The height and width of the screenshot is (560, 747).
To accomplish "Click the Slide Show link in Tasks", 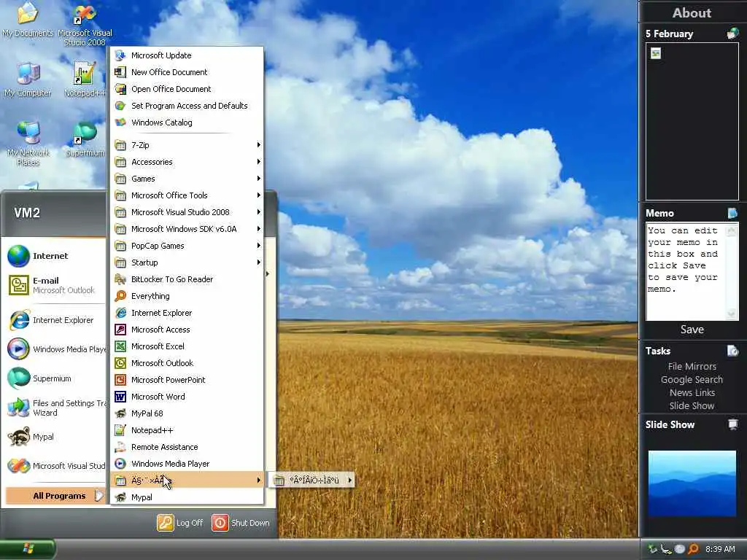I will (x=692, y=405).
